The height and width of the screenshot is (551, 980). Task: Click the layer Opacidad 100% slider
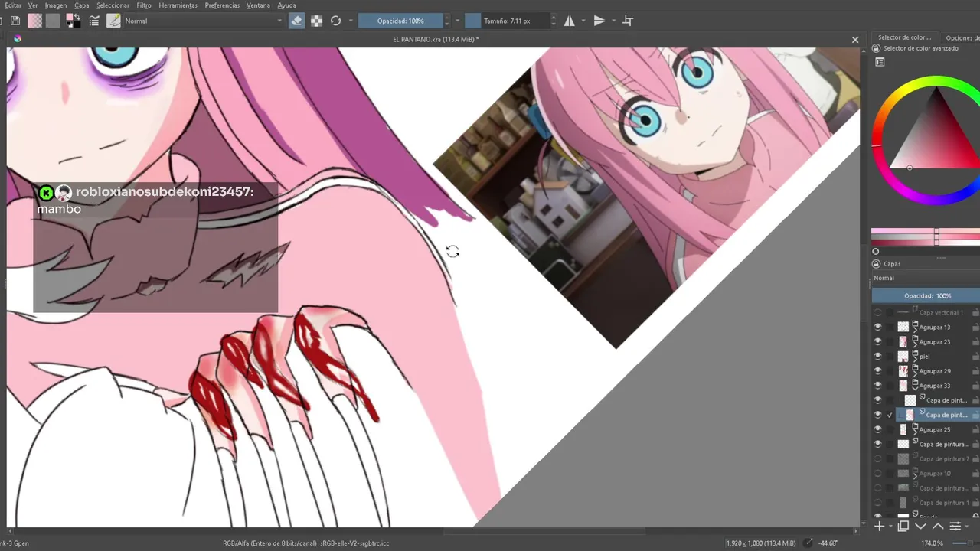click(926, 295)
